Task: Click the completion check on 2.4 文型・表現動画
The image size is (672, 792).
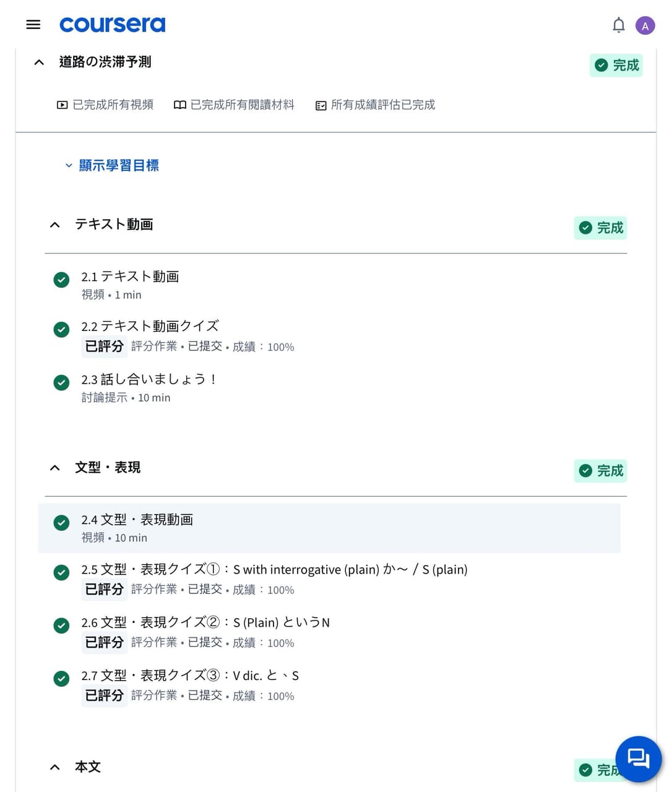Action: (x=61, y=523)
